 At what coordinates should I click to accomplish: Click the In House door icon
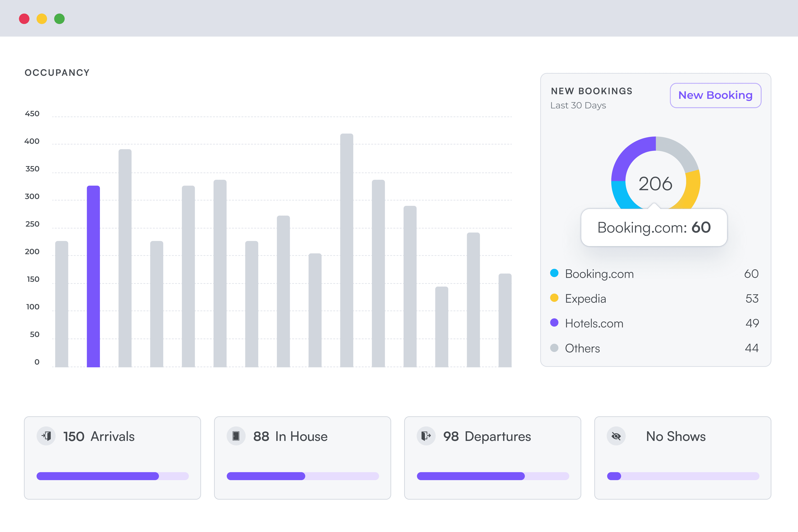coord(236,436)
